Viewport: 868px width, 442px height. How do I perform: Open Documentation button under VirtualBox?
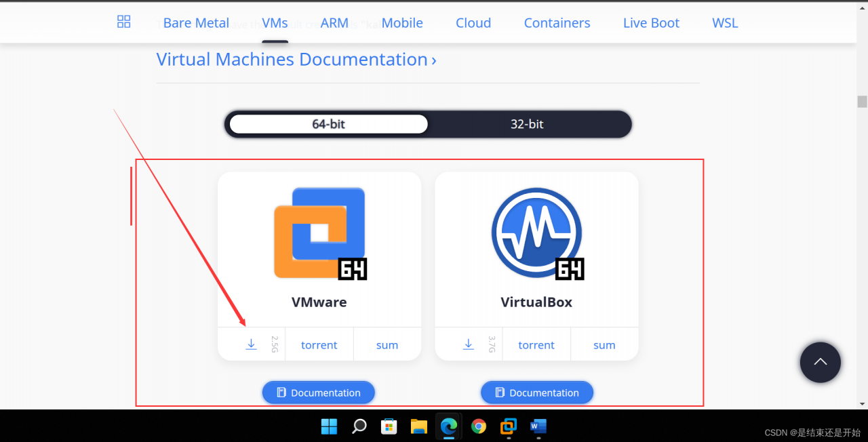pos(537,393)
